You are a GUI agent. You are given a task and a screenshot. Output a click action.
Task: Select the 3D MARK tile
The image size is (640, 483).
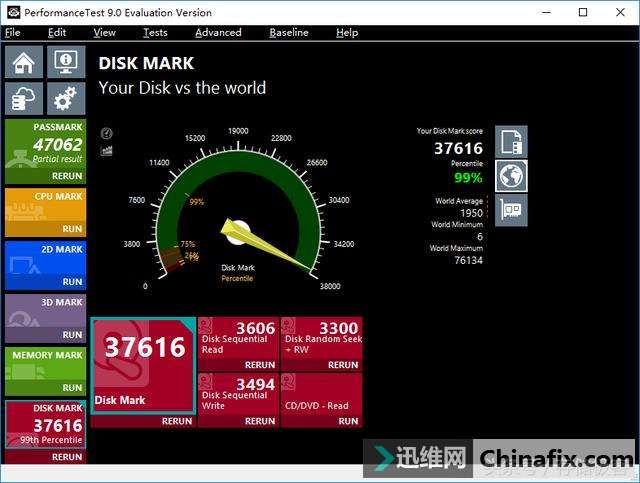[46, 318]
